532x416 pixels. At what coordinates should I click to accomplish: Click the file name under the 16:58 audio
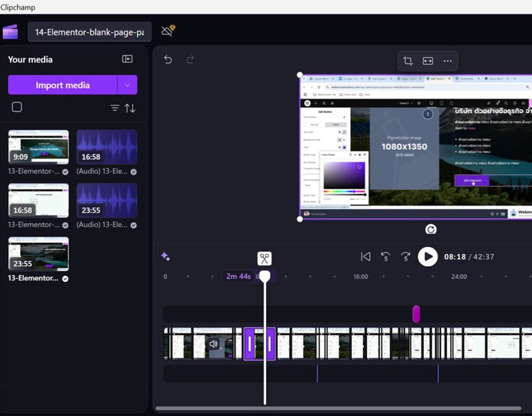[102, 171]
